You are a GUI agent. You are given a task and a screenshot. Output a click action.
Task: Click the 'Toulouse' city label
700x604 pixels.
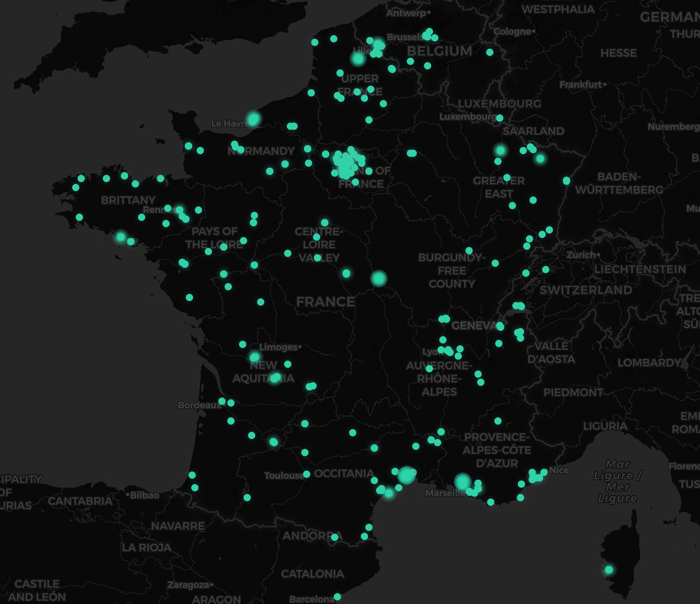(x=284, y=476)
